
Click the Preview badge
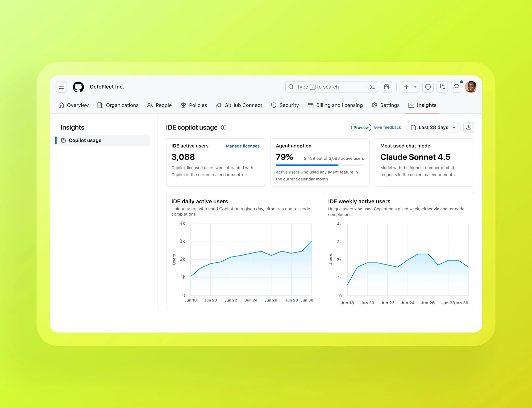click(361, 128)
